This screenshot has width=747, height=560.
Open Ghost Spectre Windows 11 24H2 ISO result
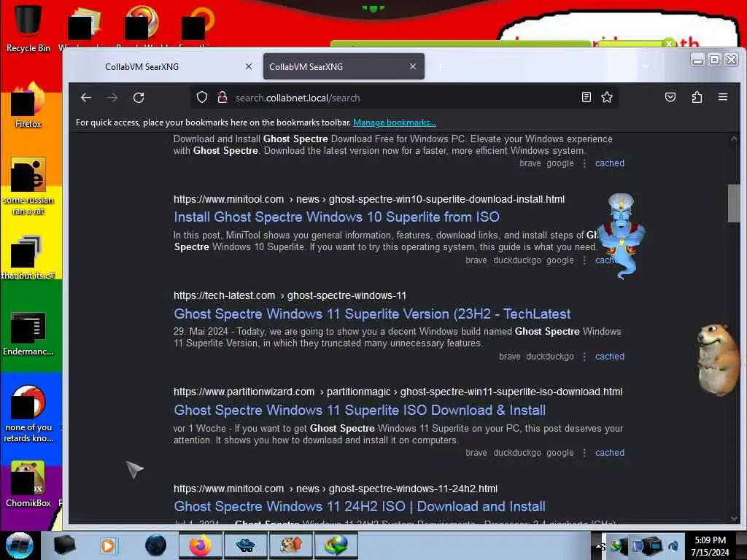360,507
